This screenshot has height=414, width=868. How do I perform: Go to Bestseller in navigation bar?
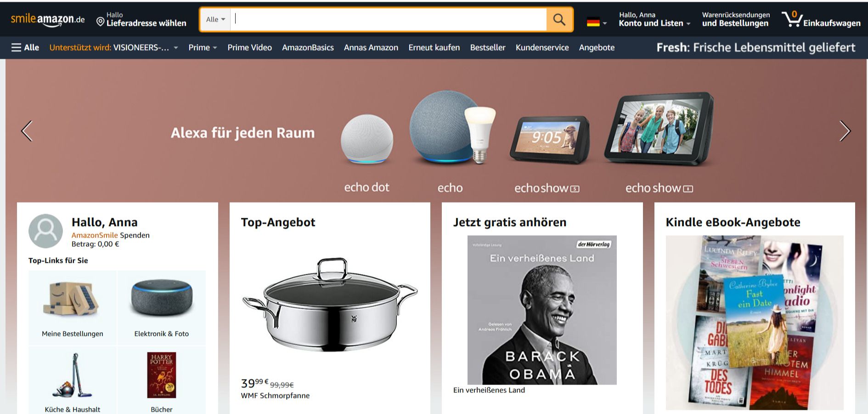(487, 47)
